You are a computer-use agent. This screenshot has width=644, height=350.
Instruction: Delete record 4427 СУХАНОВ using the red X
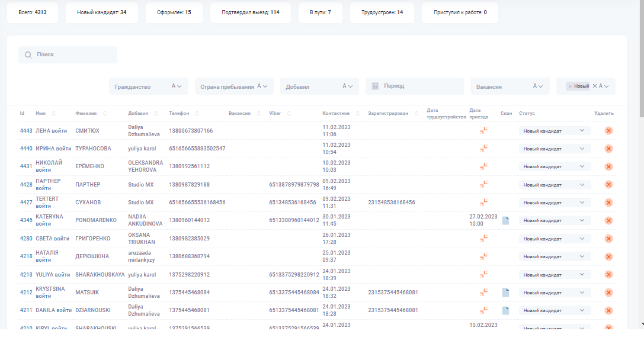608,202
